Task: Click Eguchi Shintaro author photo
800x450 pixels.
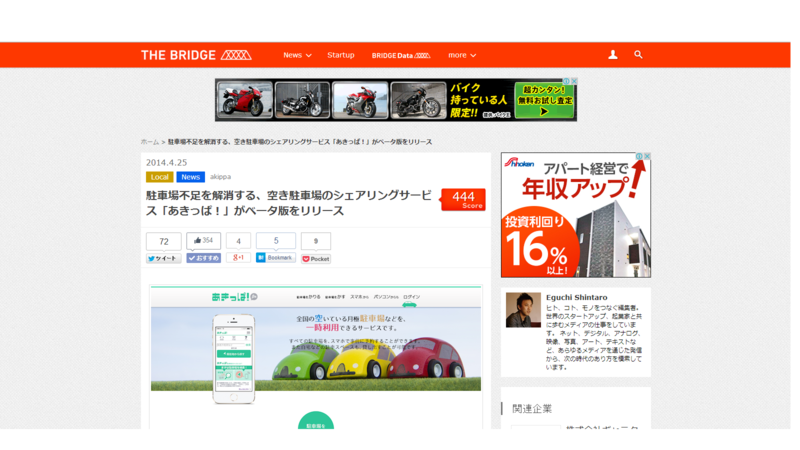Action: (x=523, y=310)
